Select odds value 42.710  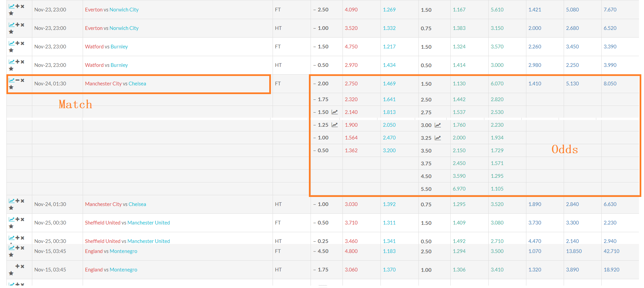611,251
